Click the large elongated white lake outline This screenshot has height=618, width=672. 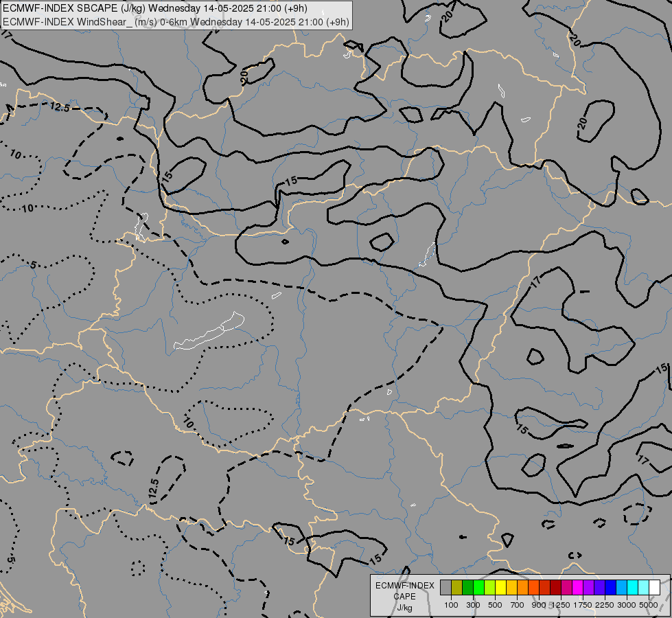coord(209,332)
